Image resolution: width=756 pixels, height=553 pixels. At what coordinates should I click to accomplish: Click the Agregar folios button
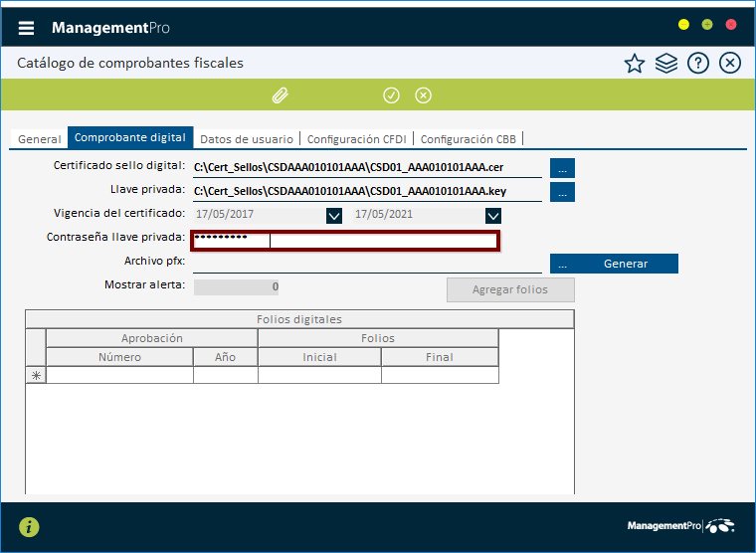(510, 289)
